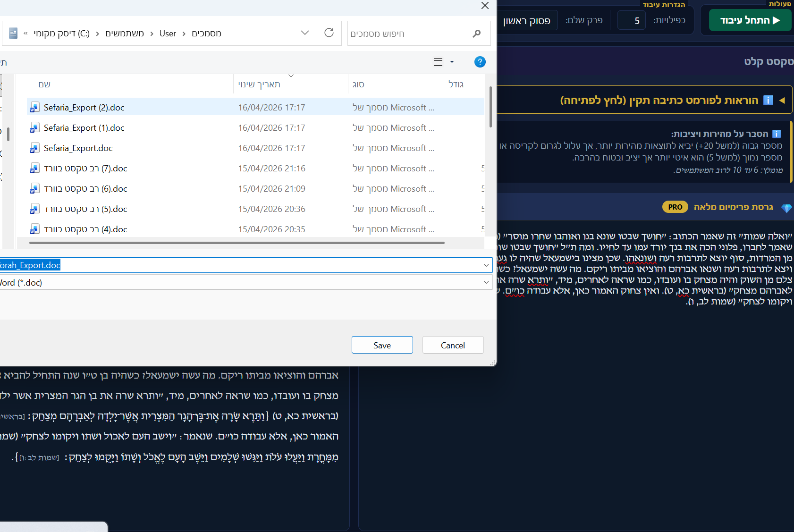
Task: Click the blue info icon beside formatting instructions
Action: (768, 100)
